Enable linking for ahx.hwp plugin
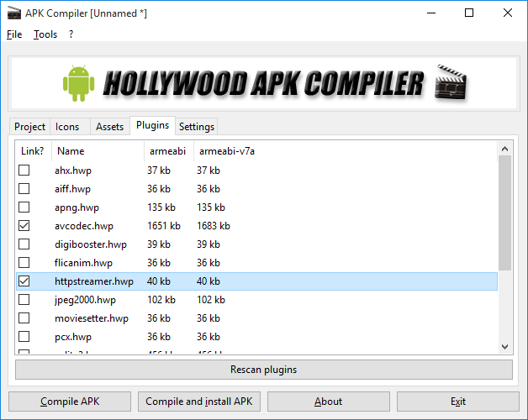Screen dimensions: 528x420 24,171
